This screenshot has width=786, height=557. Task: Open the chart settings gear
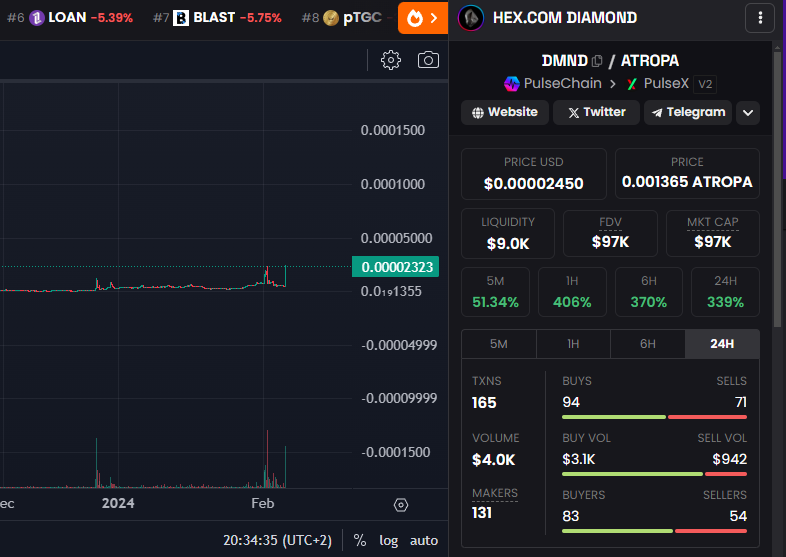(x=390, y=60)
